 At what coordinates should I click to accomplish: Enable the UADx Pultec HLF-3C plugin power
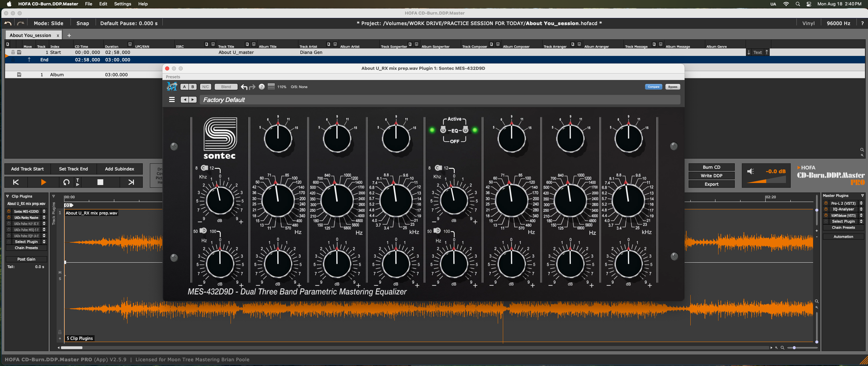(9, 224)
